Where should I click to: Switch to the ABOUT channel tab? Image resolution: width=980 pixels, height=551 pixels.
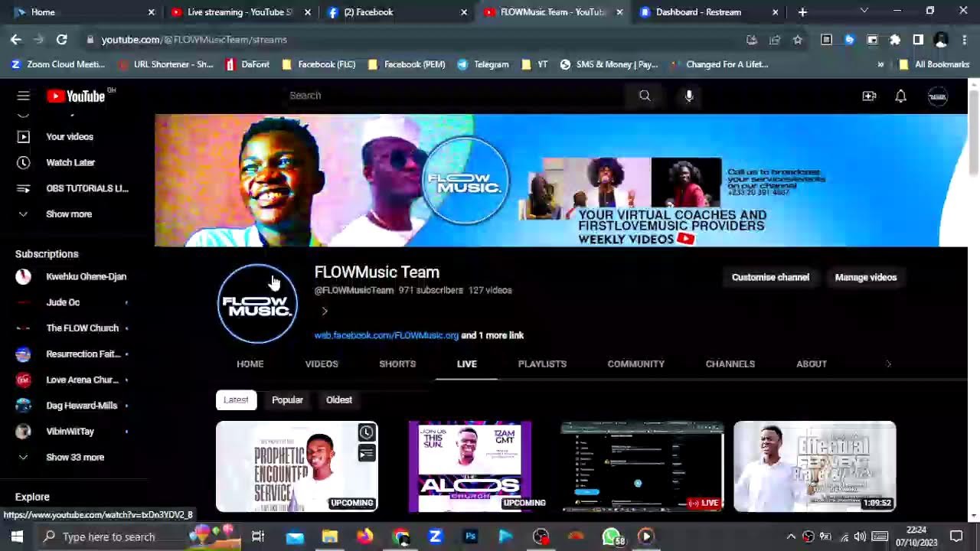point(812,364)
